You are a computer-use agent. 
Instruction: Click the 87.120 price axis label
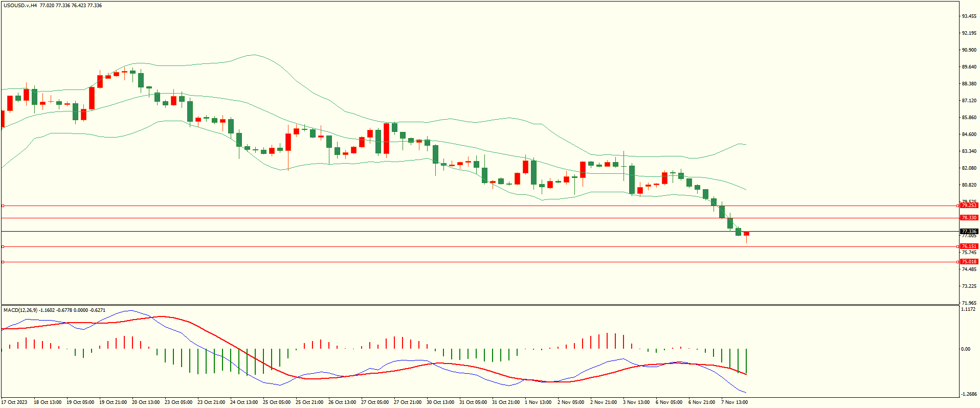click(969, 101)
